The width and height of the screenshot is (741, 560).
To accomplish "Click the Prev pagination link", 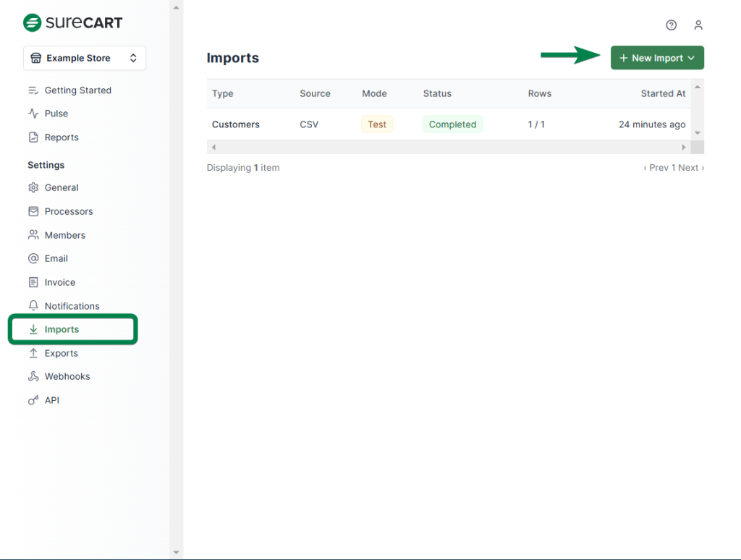I will 656,168.
